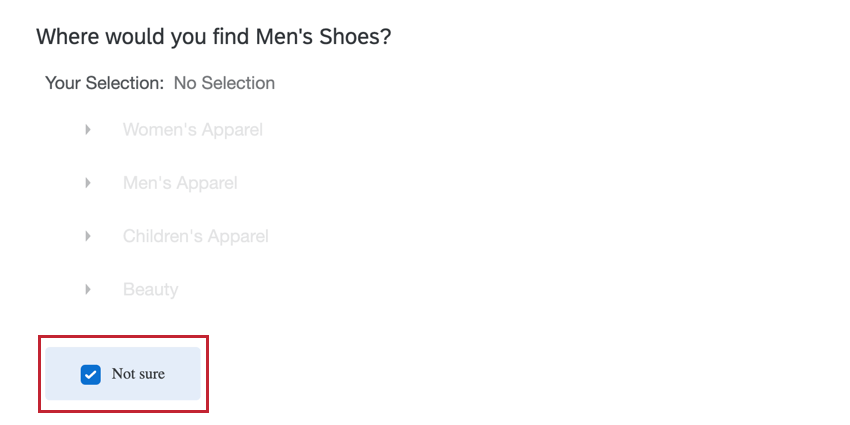Pick the Children's Apparel category text

click(x=195, y=236)
